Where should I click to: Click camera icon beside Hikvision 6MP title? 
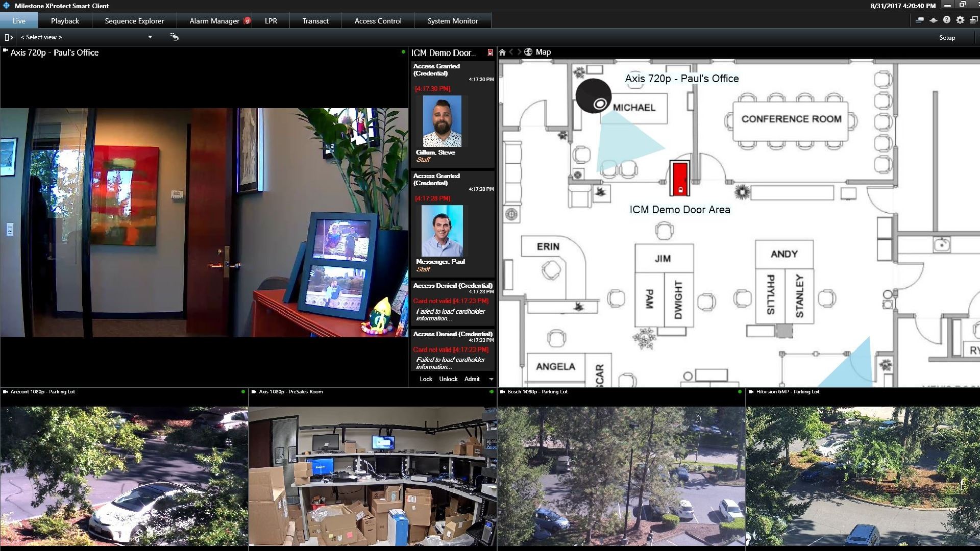(x=751, y=392)
